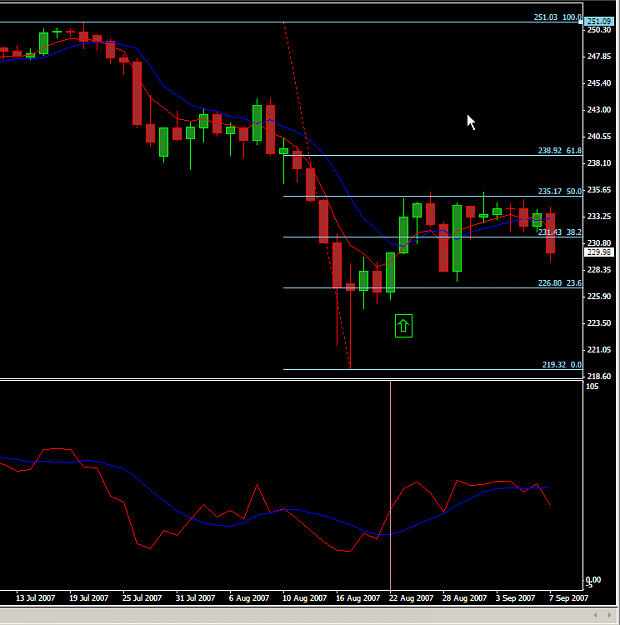Viewport: 620px width, 625px height.
Task: Click the 0.00 indicator scale value
Action: coord(593,580)
